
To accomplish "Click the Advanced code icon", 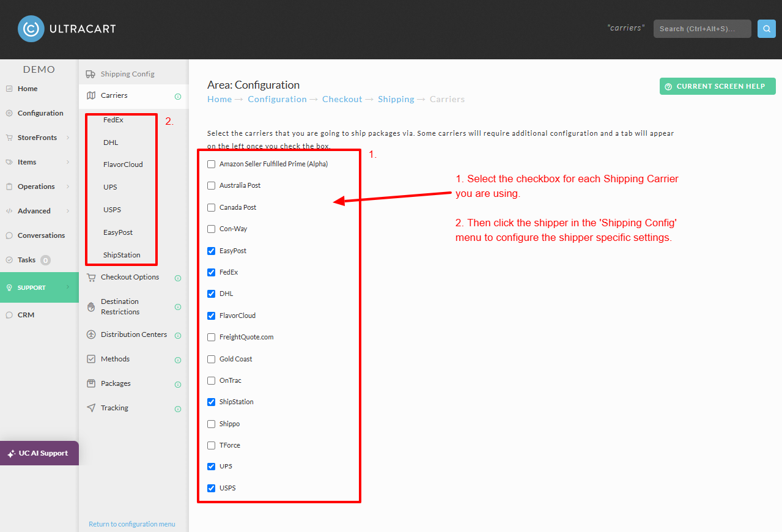I will point(9,211).
